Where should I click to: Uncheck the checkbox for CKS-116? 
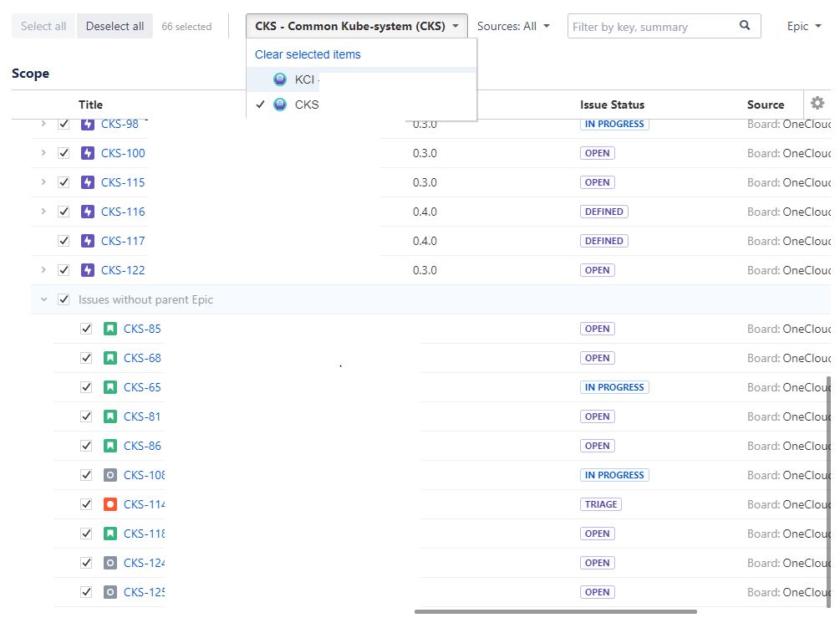[x=64, y=212]
